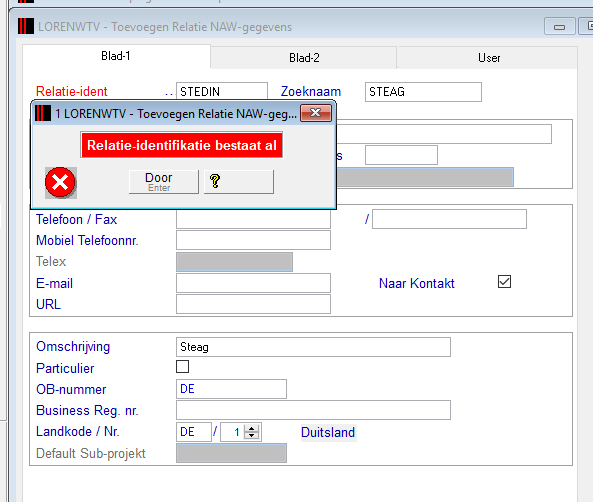
Task: Click the red error X icon
Action: pyautogui.click(x=61, y=183)
